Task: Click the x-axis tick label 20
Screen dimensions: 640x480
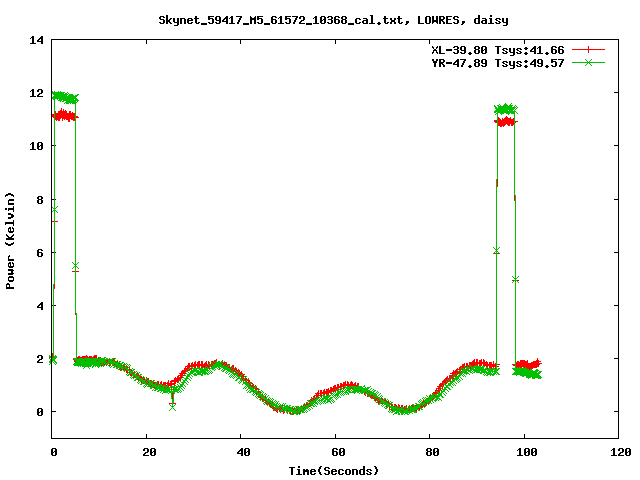Action: point(149,452)
